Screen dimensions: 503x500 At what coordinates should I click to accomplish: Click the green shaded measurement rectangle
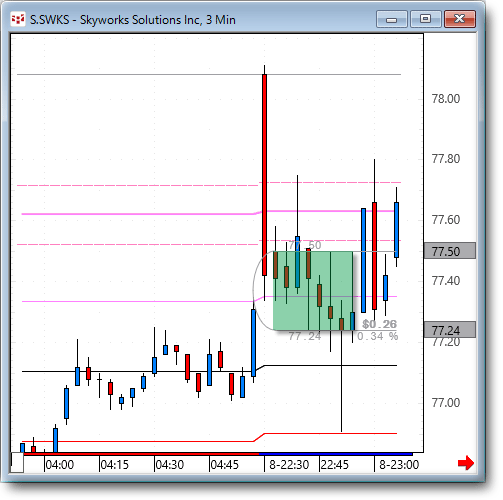(313, 291)
